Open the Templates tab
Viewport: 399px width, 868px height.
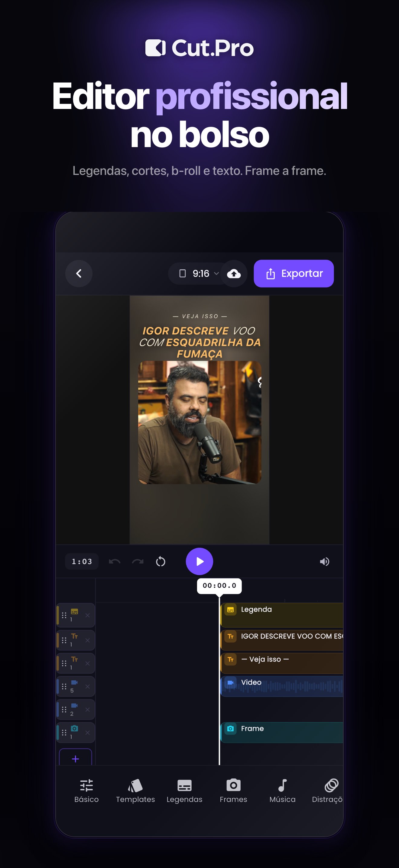point(135,791)
